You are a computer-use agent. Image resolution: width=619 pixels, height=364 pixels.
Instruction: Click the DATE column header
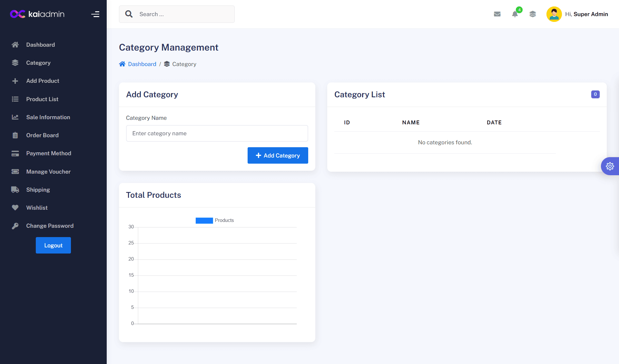[494, 122]
